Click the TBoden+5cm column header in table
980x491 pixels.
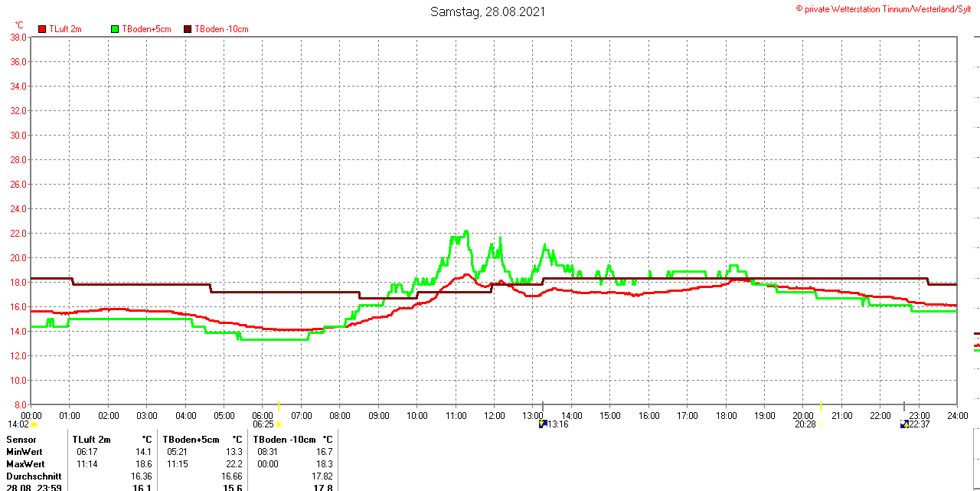point(191,440)
